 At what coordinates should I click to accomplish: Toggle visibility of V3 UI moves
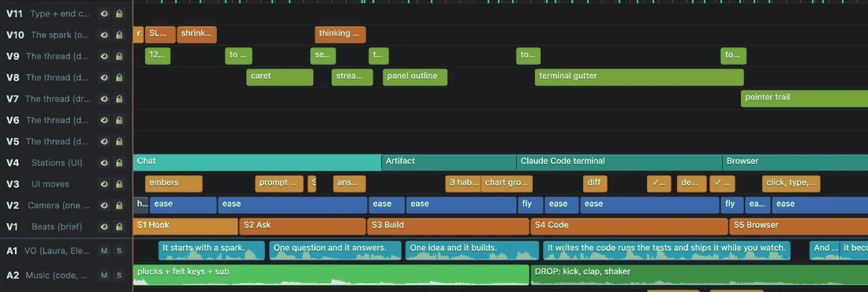(104, 184)
